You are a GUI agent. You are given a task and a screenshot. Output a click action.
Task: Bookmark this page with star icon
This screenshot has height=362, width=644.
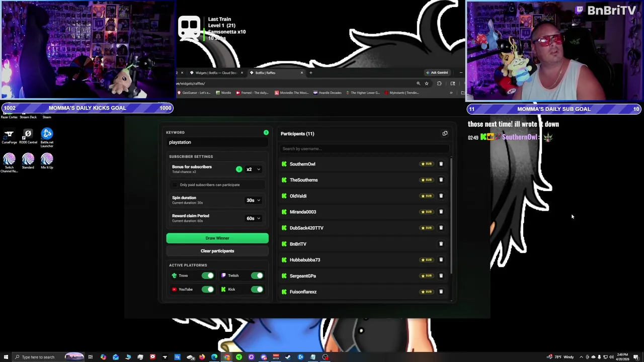point(427,83)
